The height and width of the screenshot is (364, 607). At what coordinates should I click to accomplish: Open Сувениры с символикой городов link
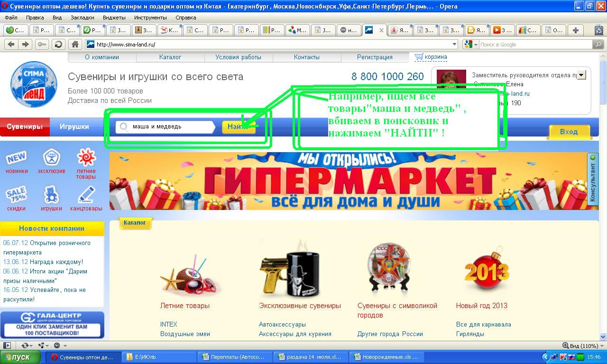pyautogui.click(x=397, y=310)
